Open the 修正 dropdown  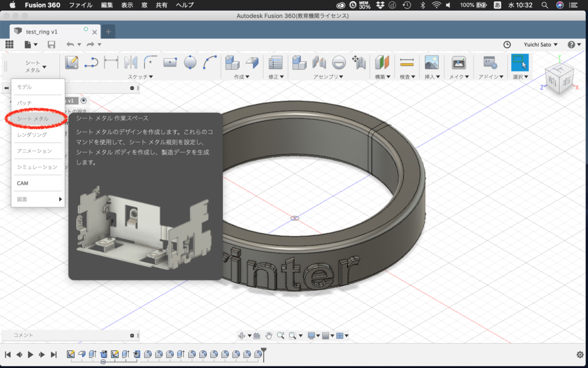(276, 76)
